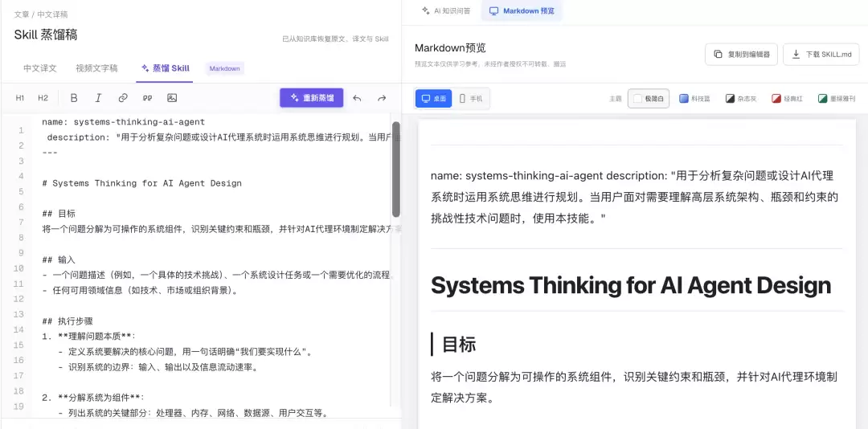The width and height of the screenshot is (868, 429).
Task: Click the 重新蒸馏 button
Action: point(312,98)
